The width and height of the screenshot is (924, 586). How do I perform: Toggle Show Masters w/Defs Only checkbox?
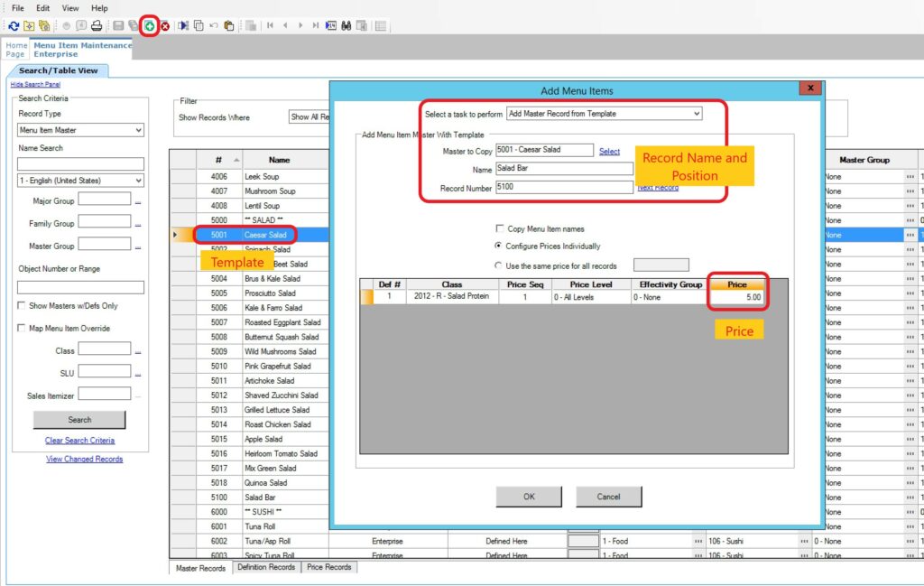22,305
